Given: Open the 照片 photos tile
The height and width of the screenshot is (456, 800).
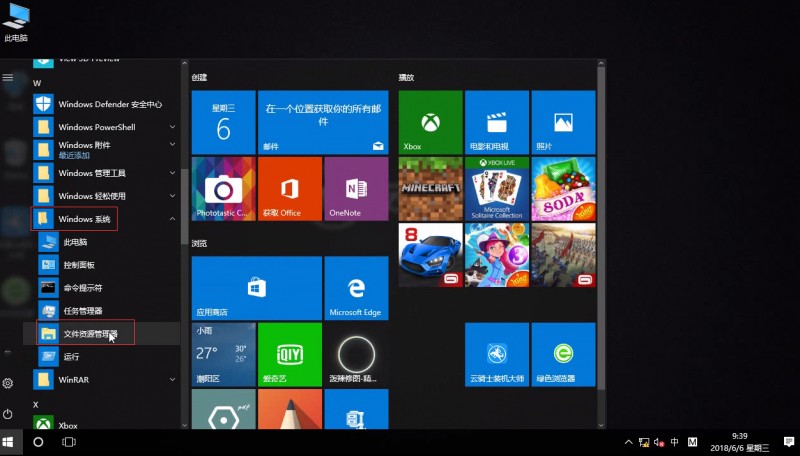Looking at the screenshot, I should tap(563, 122).
